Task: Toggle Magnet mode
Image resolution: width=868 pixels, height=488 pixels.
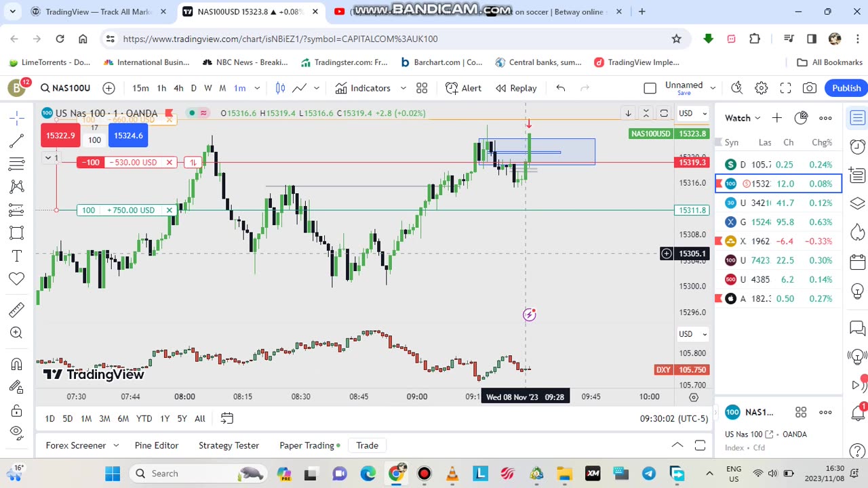Action: click(x=17, y=364)
